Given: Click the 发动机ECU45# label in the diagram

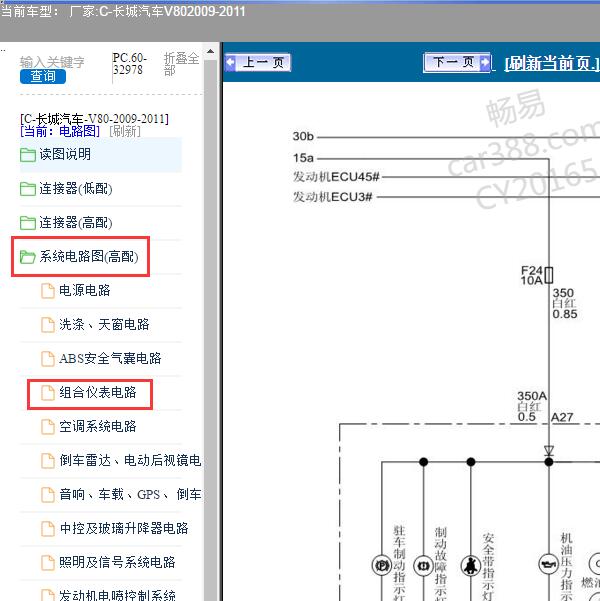Looking at the screenshot, I should point(336,177).
